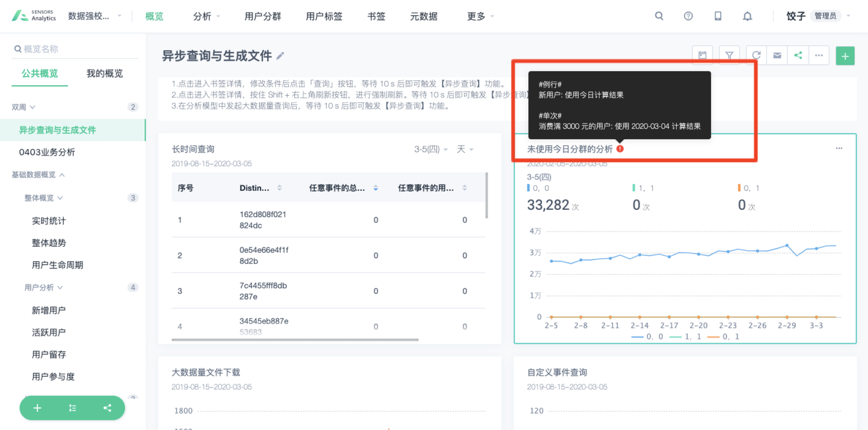Open the 大数据量文件下载 card title
The image size is (868, 430).
coord(206,372)
